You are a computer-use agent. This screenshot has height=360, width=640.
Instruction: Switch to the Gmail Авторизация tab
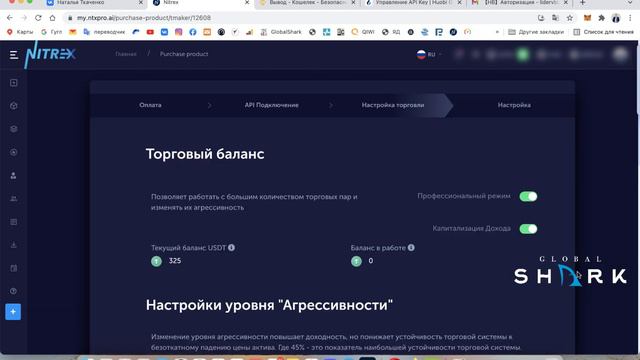519,3
